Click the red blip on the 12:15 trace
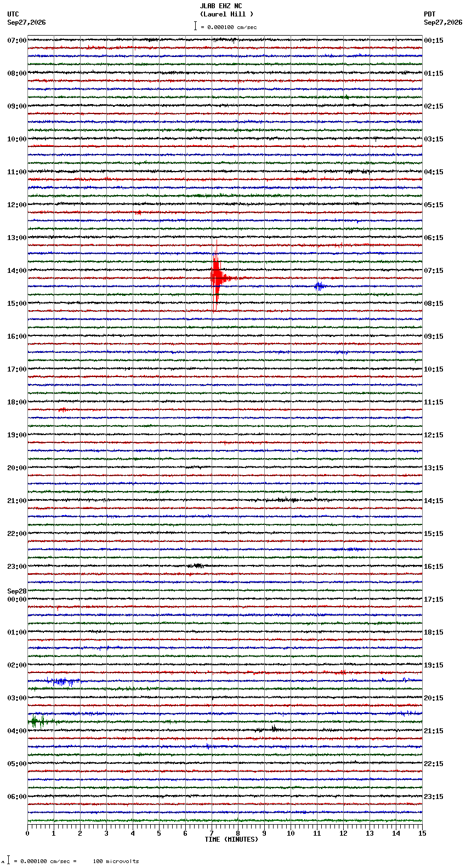This screenshot has width=466, height=868. [138, 213]
